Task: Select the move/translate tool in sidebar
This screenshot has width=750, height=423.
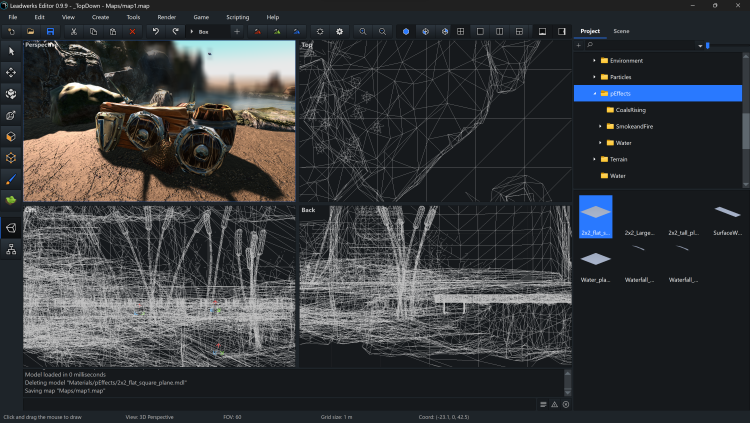Action: [x=11, y=72]
